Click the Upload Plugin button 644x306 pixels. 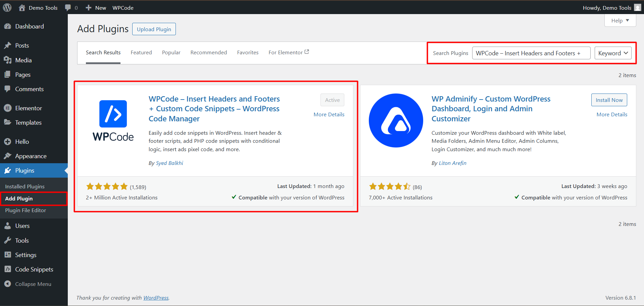pyautogui.click(x=154, y=29)
